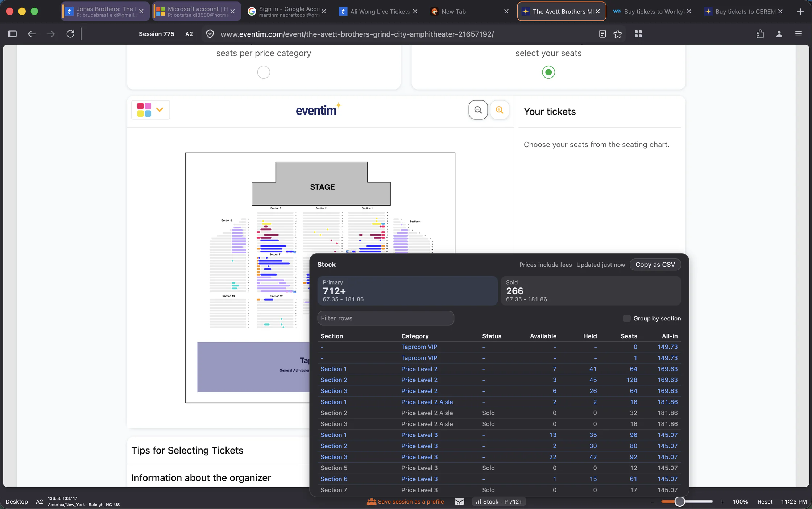Click the Section 2 Price Level 2 Aisle row
Image resolution: width=812 pixels, height=509 pixels.
[x=499, y=413]
